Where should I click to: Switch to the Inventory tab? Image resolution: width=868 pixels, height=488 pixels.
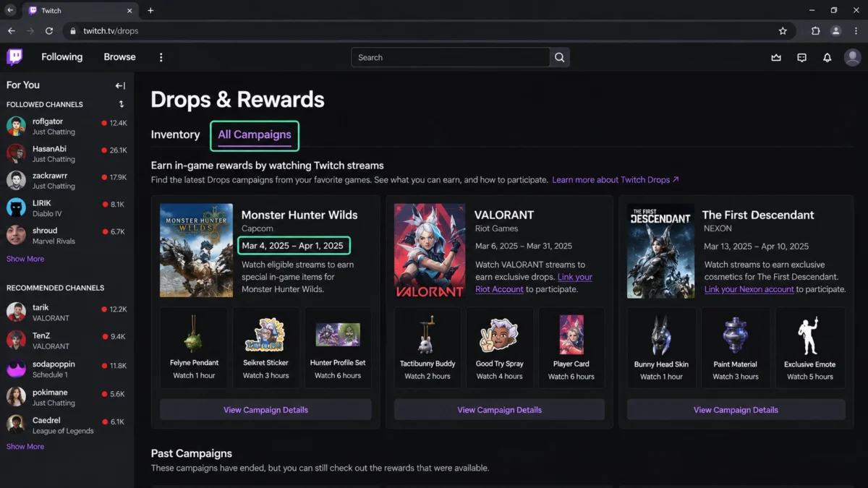click(x=175, y=134)
